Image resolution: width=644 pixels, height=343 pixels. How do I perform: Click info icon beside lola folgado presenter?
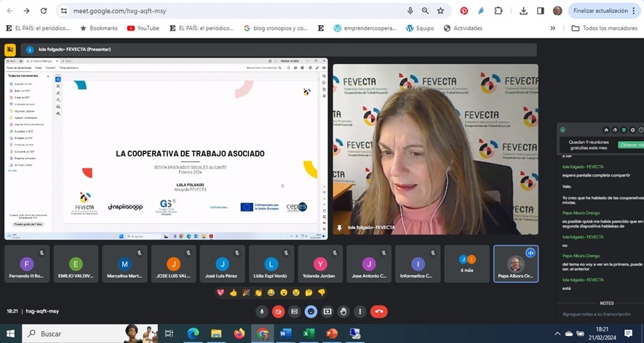(30, 49)
